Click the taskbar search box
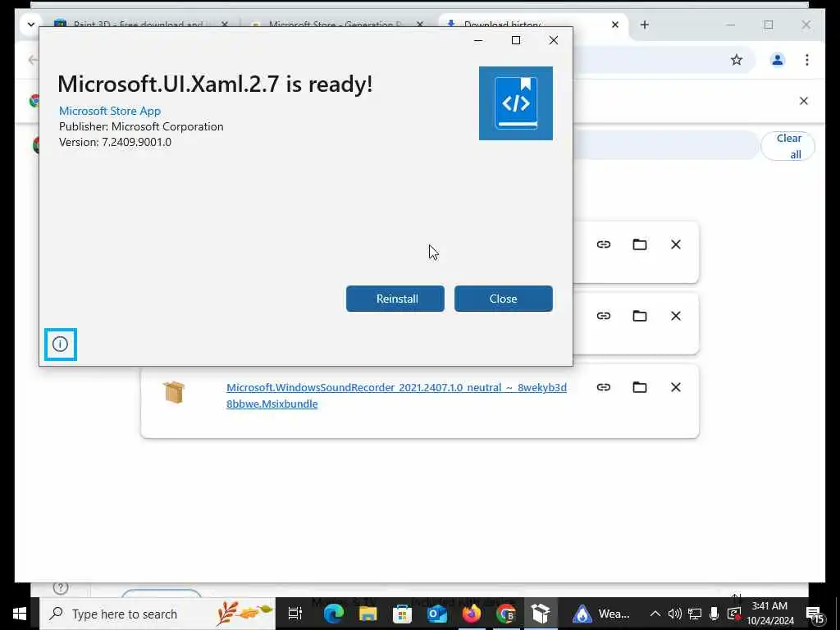 pyautogui.click(x=157, y=614)
